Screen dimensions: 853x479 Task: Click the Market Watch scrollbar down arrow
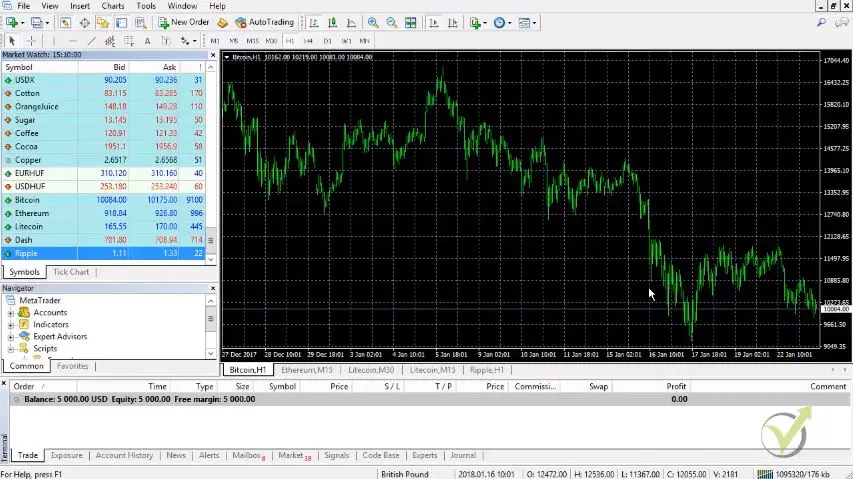[211, 259]
